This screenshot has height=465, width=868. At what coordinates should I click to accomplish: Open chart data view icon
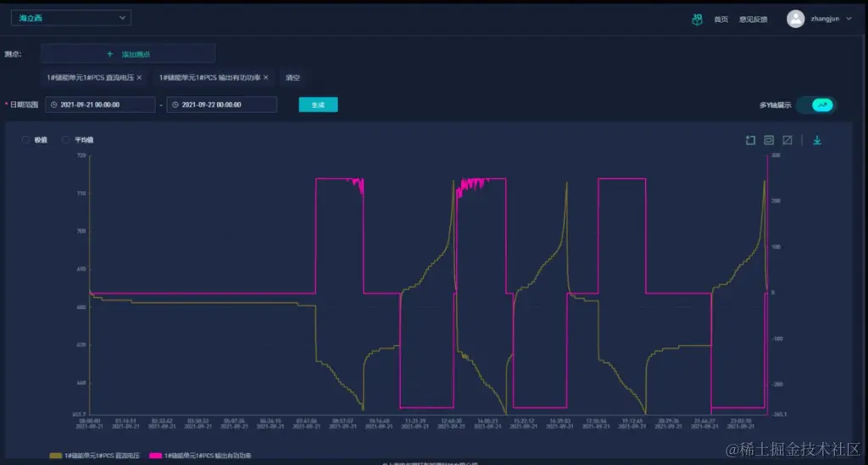click(x=769, y=140)
